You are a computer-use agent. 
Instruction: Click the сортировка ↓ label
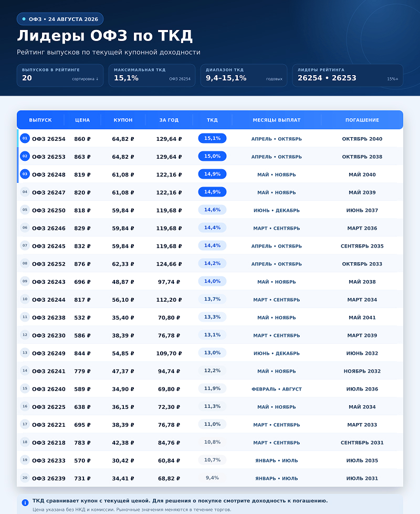pyautogui.click(x=85, y=79)
